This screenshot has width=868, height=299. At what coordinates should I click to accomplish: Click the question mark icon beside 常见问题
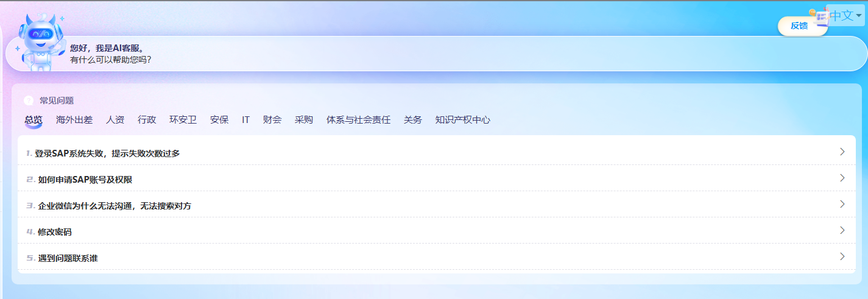click(x=29, y=100)
